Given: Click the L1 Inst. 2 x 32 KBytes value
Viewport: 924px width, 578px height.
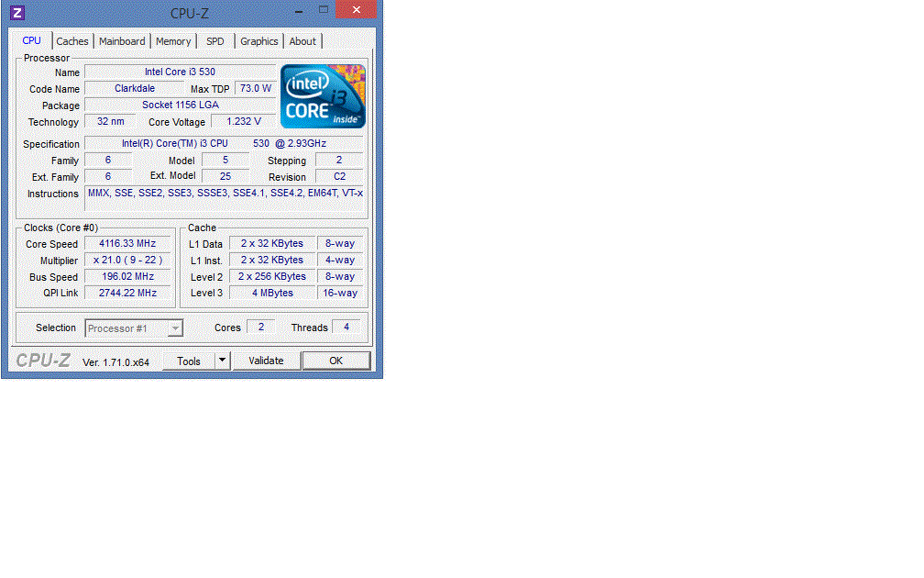Looking at the screenshot, I should click(x=272, y=261).
